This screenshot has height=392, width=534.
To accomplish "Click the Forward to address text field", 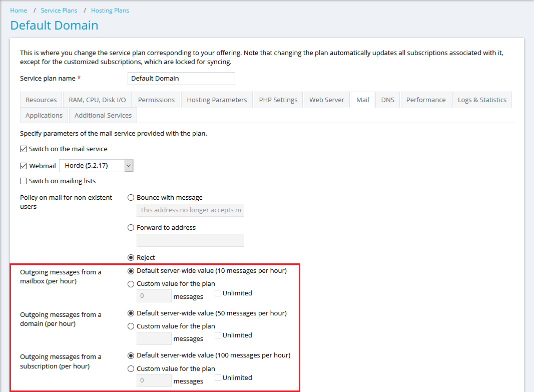I will coord(190,240).
